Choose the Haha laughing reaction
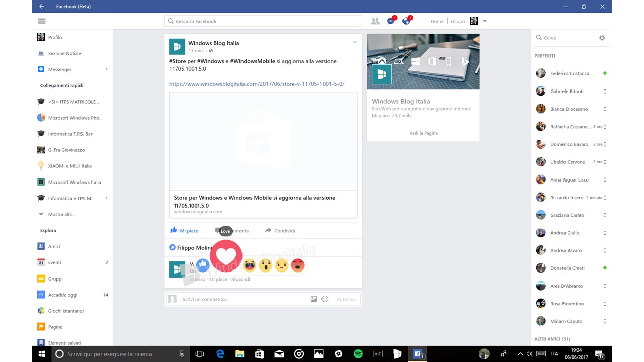The image size is (644, 362). click(x=249, y=265)
